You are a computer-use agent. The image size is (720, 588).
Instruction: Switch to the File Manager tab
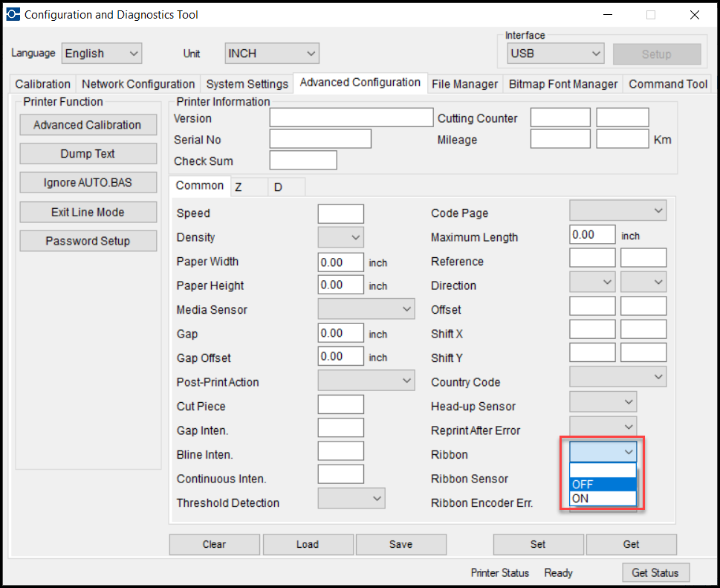pyautogui.click(x=464, y=84)
